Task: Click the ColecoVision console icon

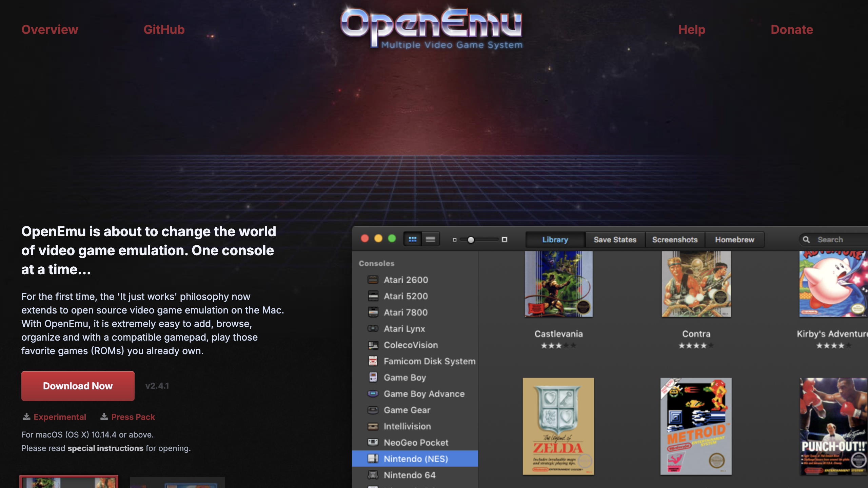Action: click(373, 345)
